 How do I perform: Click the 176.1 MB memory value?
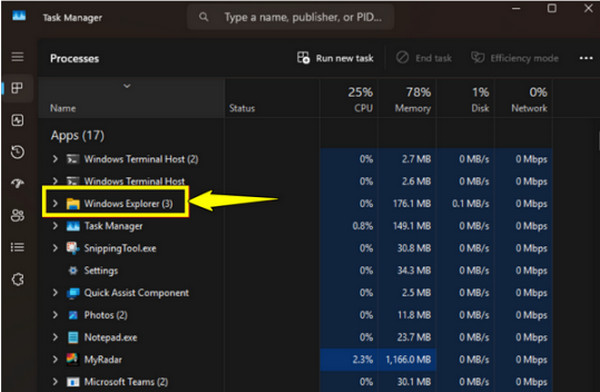pyautogui.click(x=412, y=204)
